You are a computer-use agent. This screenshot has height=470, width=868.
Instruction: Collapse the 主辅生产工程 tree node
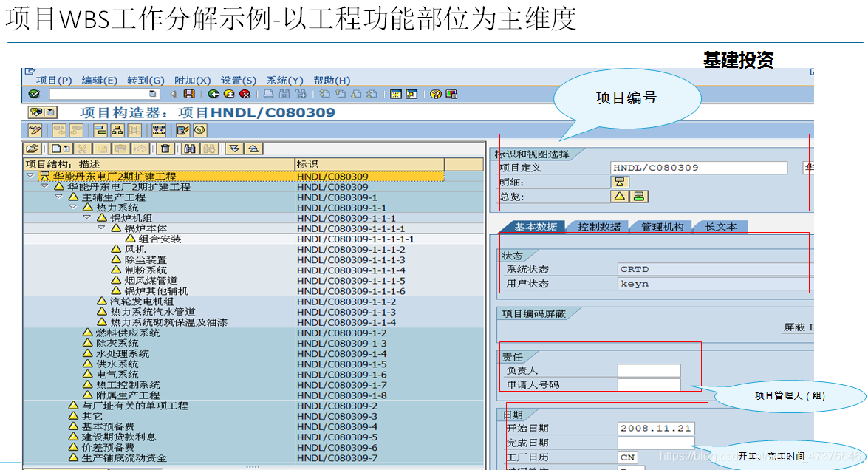pos(58,197)
